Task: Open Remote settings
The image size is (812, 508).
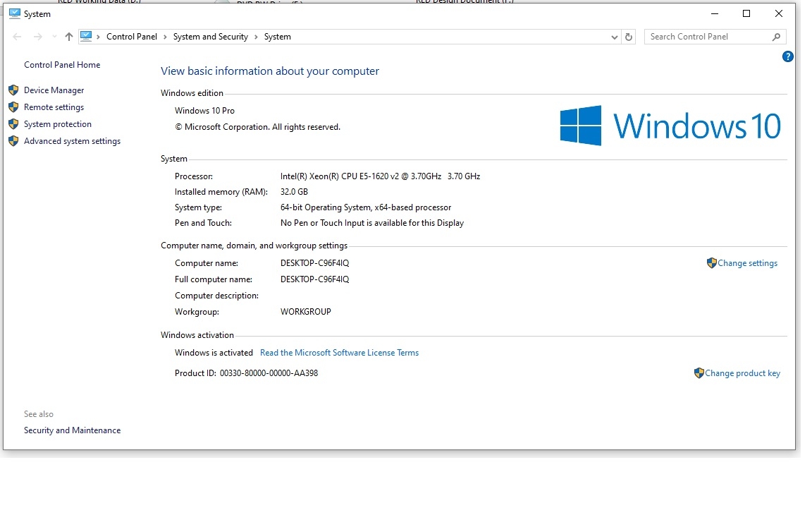Action: (54, 107)
